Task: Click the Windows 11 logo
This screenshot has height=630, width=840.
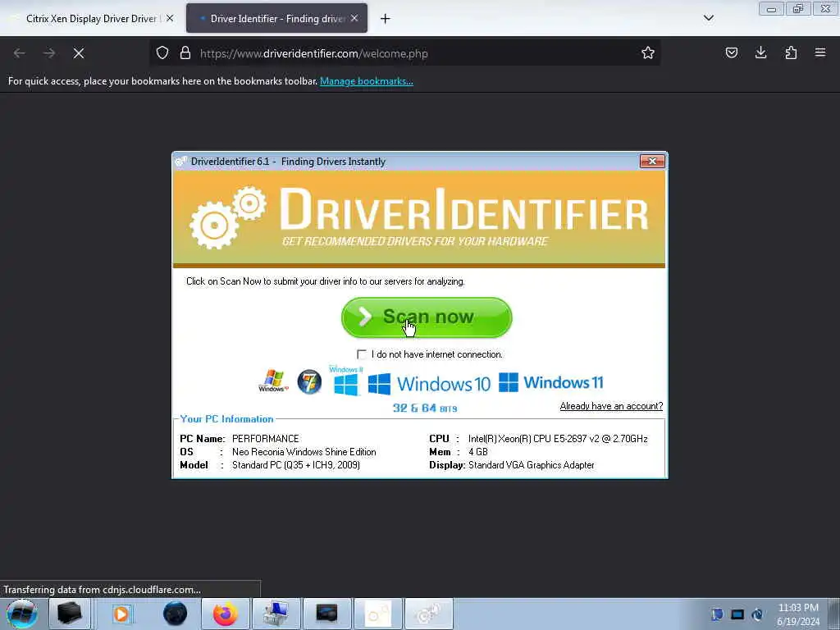Action: click(x=550, y=382)
